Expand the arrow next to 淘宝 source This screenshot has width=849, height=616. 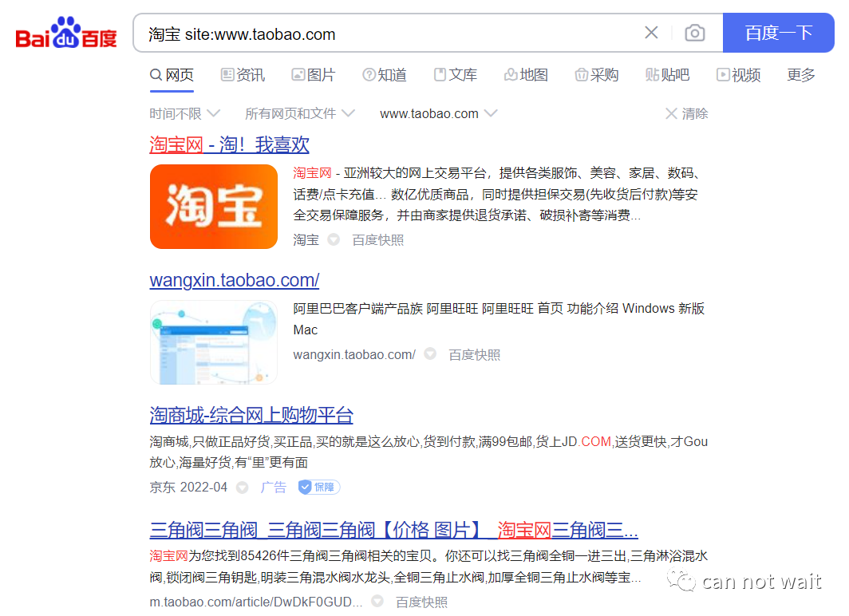coord(334,239)
